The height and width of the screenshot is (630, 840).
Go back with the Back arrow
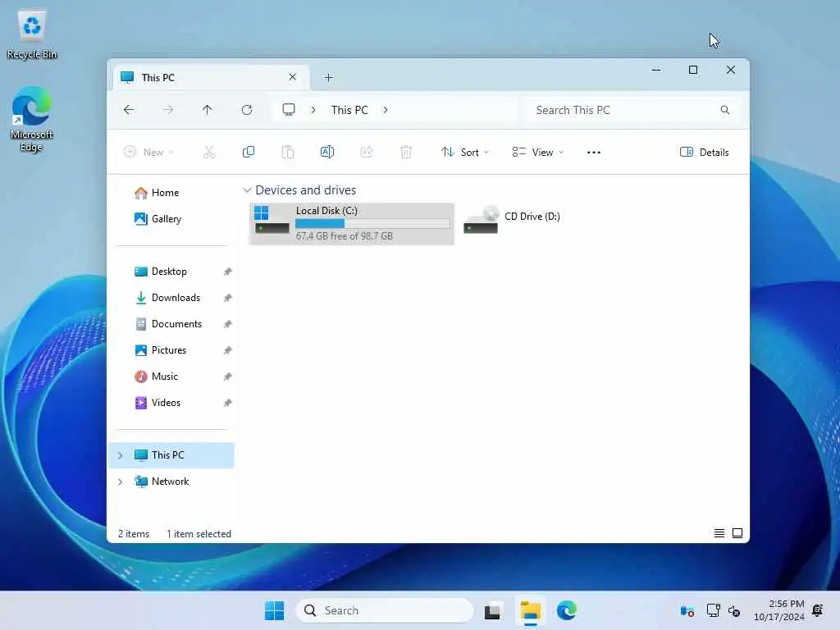click(x=129, y=110)
